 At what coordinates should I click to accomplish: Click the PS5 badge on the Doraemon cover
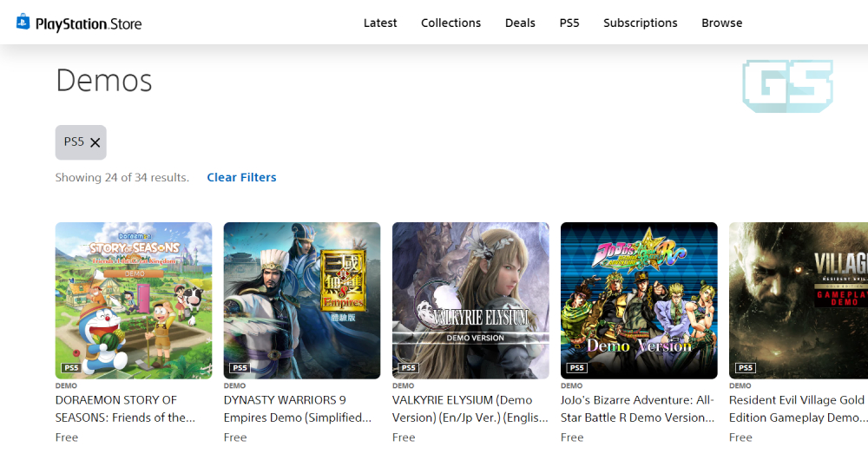(x=71, y=368)
